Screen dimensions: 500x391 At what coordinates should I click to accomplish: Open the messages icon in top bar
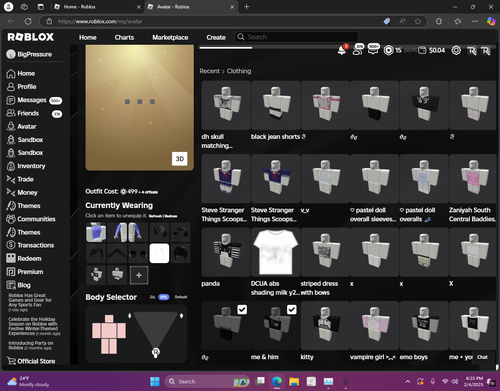(x=373, y=51)
